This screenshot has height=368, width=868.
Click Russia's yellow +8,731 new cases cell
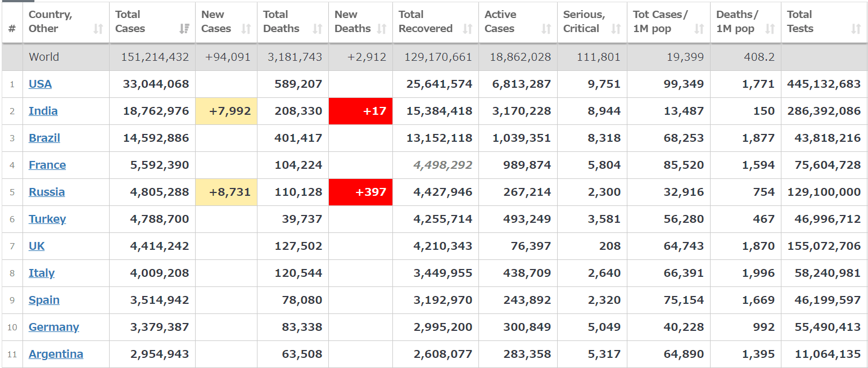point(227,192)
